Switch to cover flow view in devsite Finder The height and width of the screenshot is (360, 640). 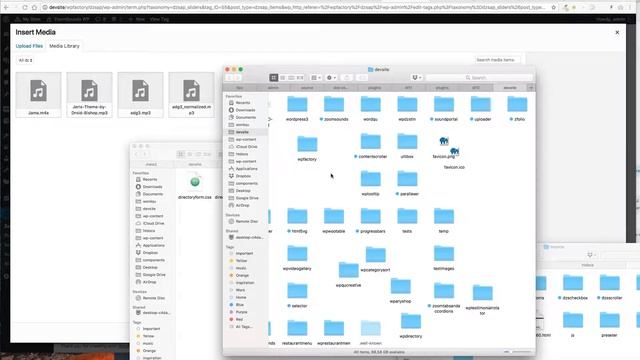[300, 78]
